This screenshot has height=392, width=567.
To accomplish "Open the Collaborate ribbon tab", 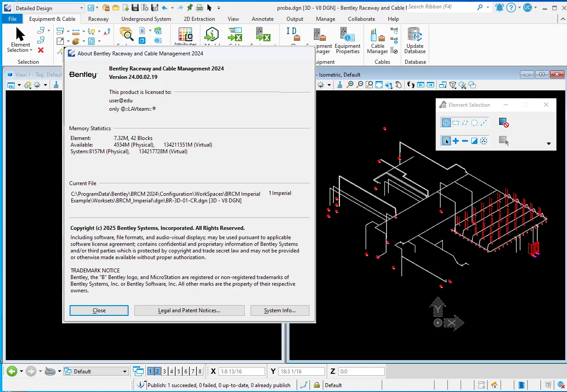I will click(x=362, y=19).
